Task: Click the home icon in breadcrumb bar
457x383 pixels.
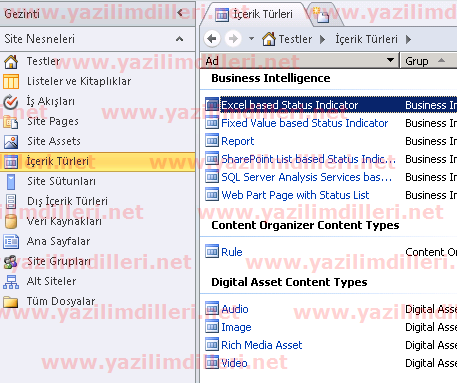Action: tap(269, 39)
